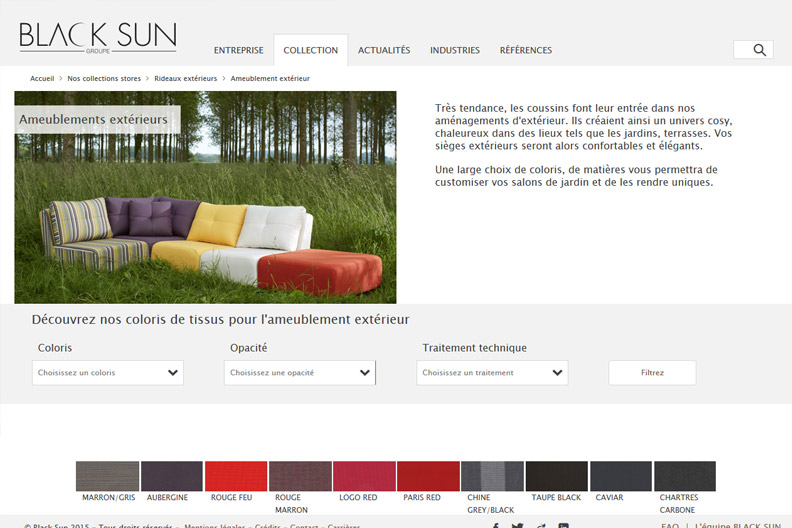This screenshot has height=528, width=792.
Task: Select the Marron/Gris fabric swatch
Action: (108, 476)
